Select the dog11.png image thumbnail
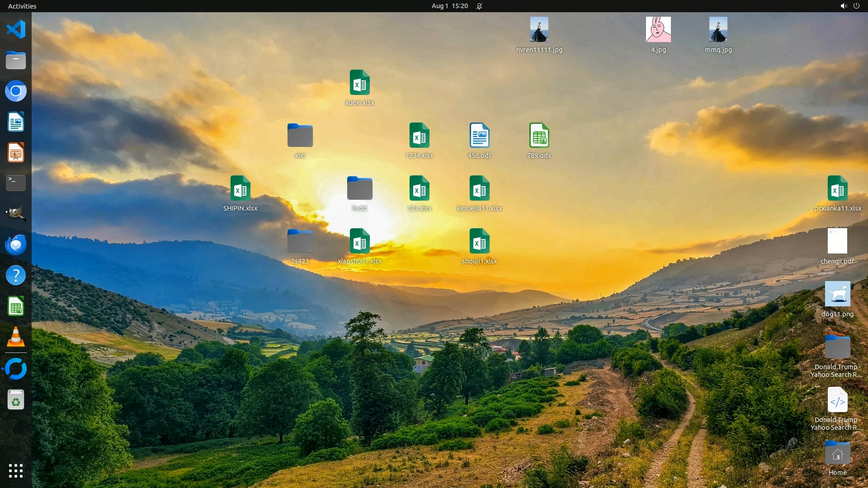Screen dimensions: 868x488 (837, 294)
